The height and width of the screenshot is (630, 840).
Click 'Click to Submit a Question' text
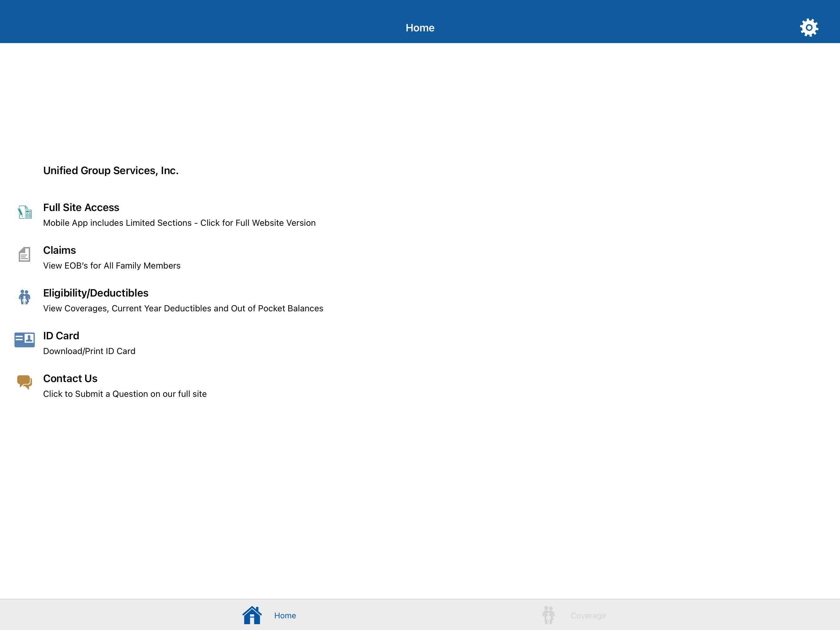click(x=125, y=394)
